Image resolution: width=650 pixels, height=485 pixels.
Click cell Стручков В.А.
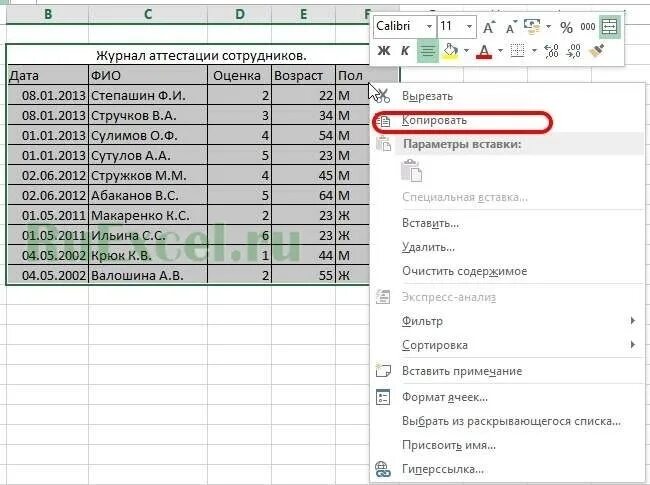(x=148, y=115)
